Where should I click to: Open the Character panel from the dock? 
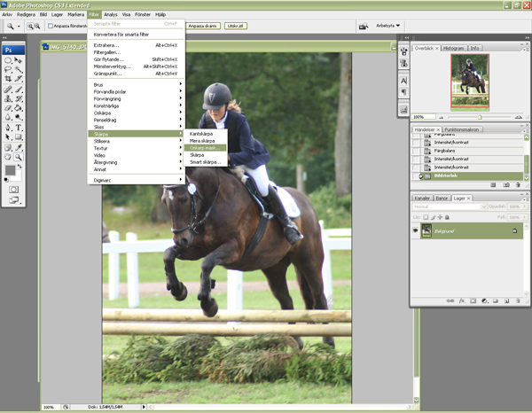pos(403,81)
